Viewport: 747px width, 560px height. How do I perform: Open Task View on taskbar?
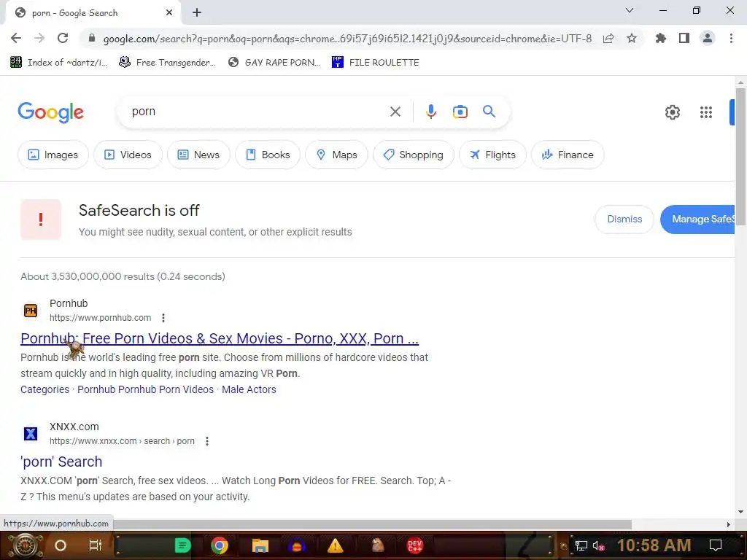point(96,545)
